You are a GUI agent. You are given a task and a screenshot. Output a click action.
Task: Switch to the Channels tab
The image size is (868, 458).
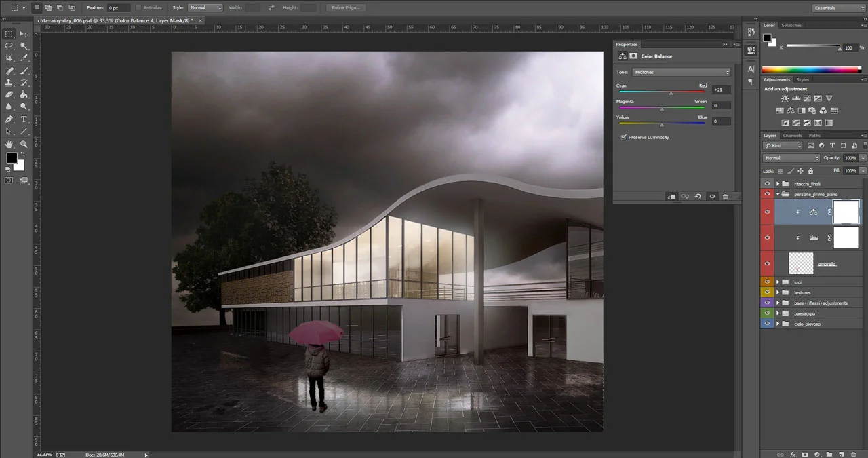[x=792, y=136]
